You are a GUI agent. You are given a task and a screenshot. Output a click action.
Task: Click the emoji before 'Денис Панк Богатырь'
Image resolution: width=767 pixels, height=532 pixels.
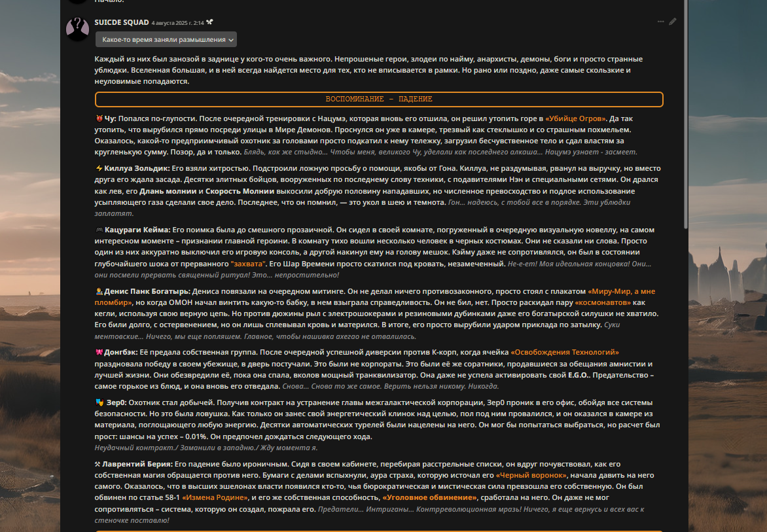(x=99, y=291)
